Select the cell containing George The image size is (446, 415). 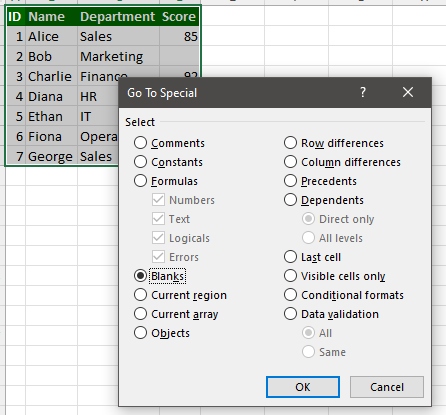pyautogui.click(x=52, y=156)
